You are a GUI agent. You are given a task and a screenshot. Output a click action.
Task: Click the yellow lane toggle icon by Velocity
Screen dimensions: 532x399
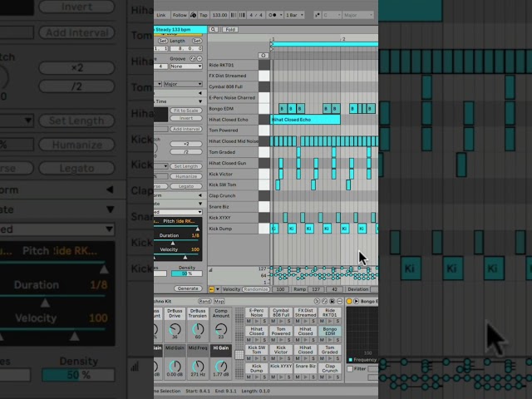click(212, 289)
